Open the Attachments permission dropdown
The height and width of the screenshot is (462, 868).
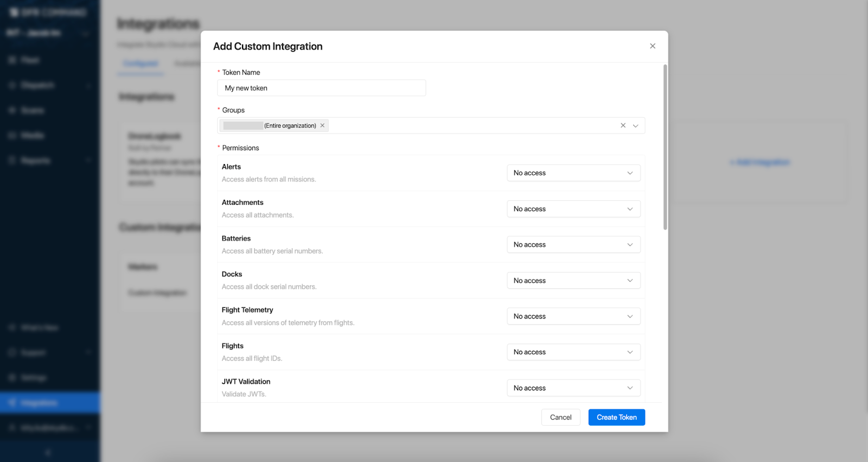click(x=573, y=209)
